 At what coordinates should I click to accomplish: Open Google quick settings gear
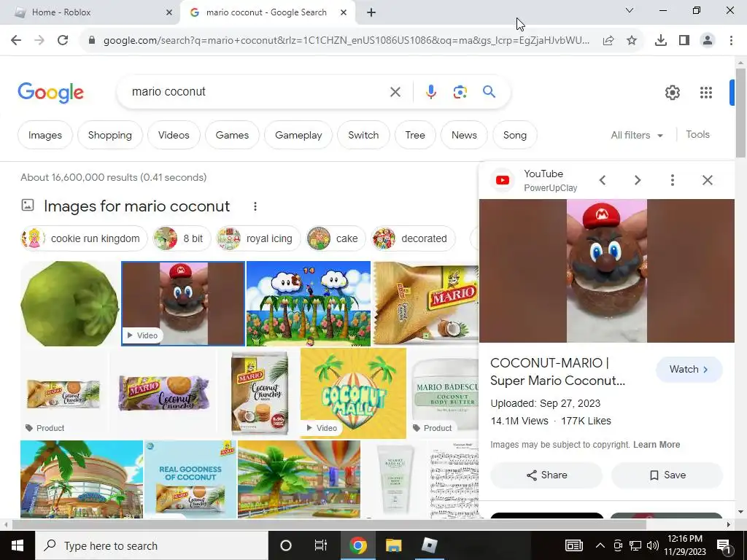tap(672, 93)
